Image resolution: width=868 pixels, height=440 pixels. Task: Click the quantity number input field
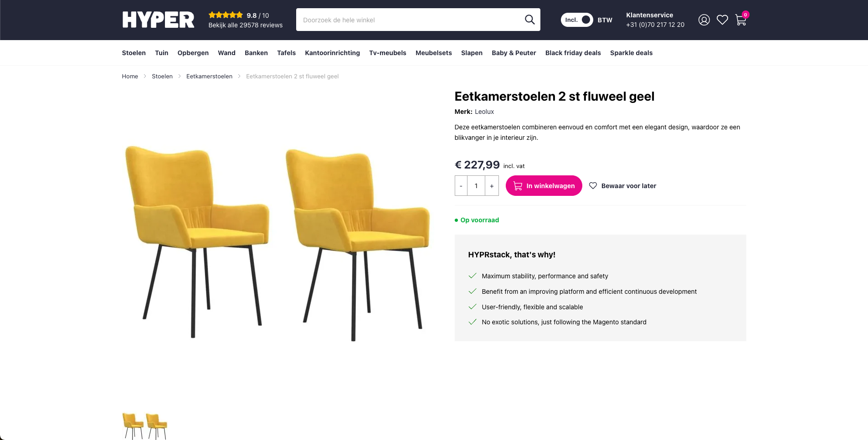[476, 186]
